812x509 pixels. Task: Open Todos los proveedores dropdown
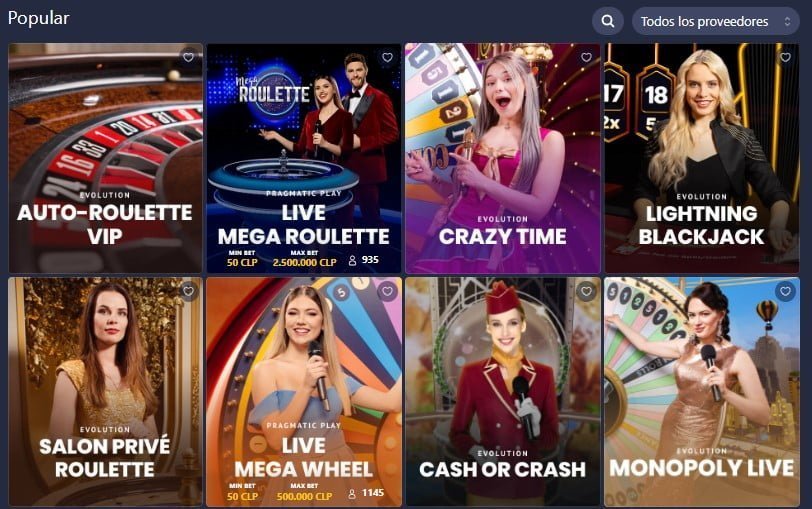716,21
